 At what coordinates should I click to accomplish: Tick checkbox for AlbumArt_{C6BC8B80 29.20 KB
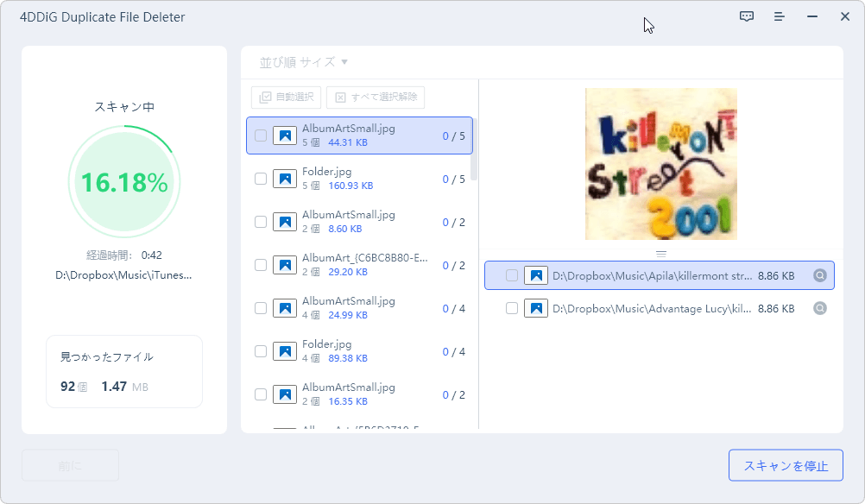261,265
